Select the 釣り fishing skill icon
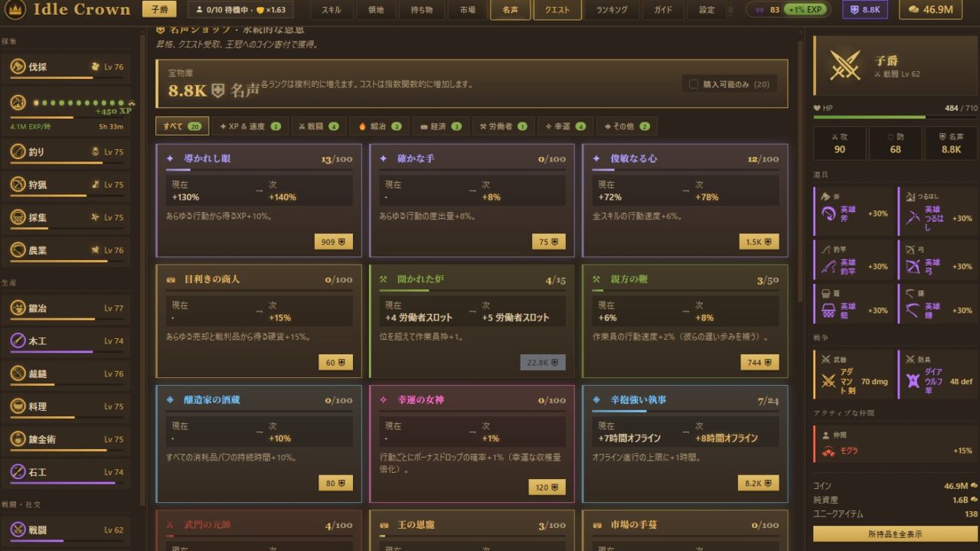 coord(18,152)
